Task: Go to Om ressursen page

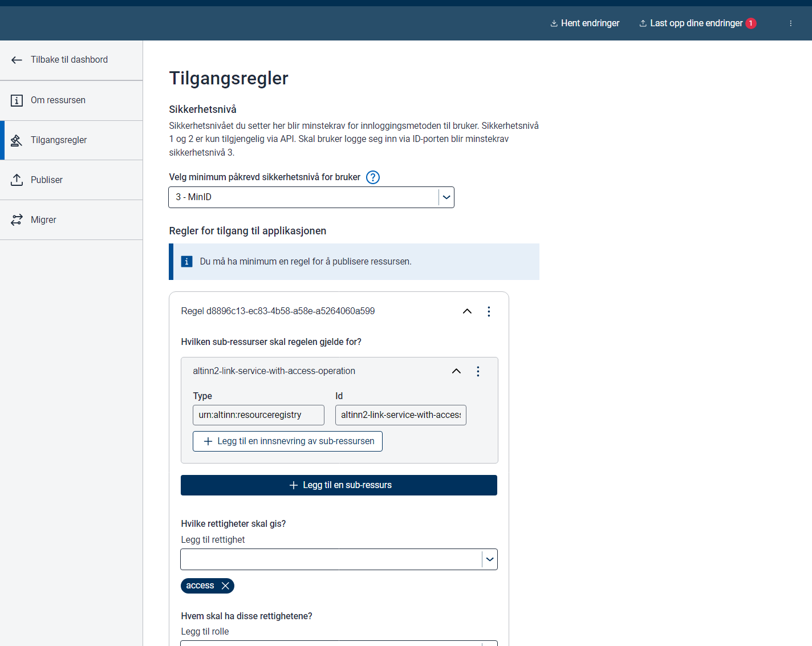Action: coord(58,100)
